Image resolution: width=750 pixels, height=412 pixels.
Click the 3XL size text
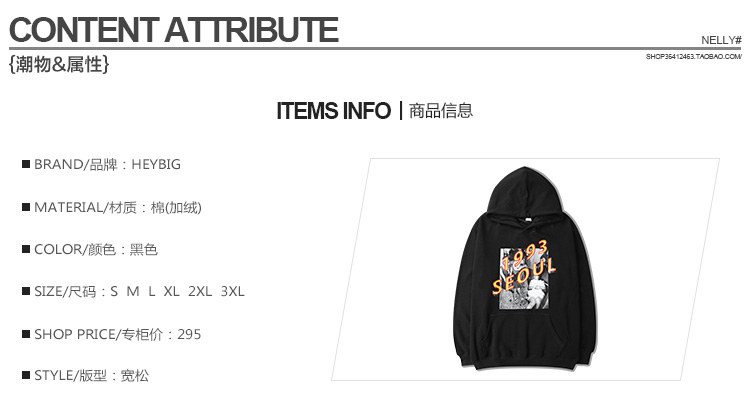232,291
